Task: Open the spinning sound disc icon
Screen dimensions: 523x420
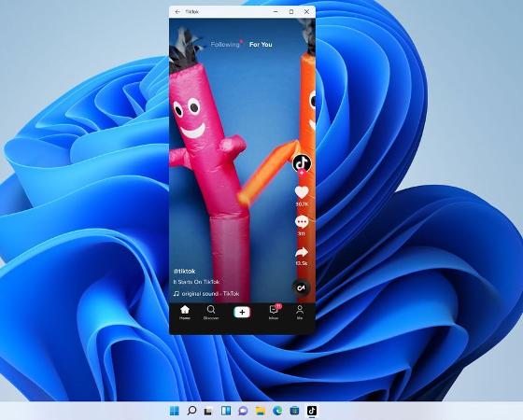Action: (301, 287)
